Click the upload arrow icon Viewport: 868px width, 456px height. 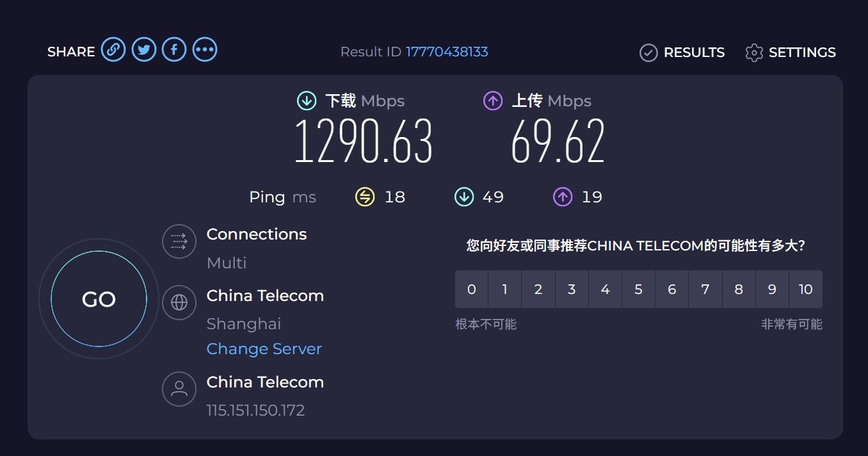(493, 101)
